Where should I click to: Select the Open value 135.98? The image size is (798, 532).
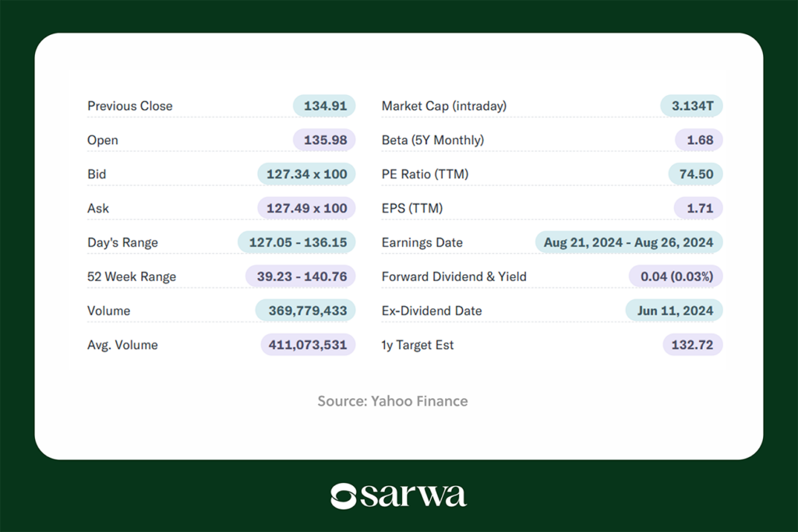point(324,140)
